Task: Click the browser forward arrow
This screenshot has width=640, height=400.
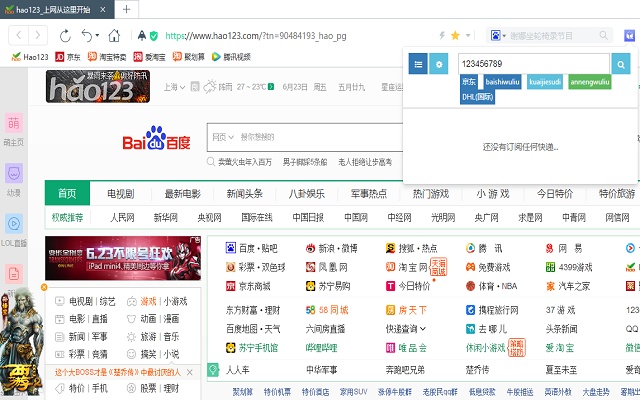Action: pos(38,36)
